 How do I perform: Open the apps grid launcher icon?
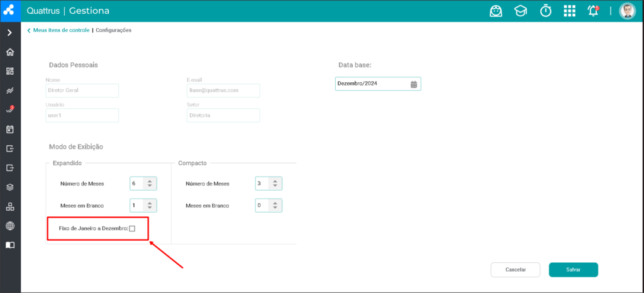coord(569,11)
